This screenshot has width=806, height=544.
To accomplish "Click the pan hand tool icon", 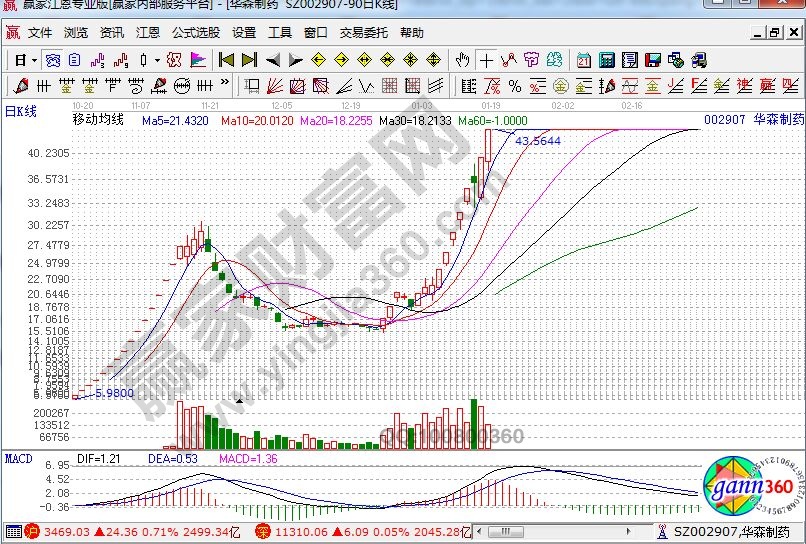I will 463,59.
